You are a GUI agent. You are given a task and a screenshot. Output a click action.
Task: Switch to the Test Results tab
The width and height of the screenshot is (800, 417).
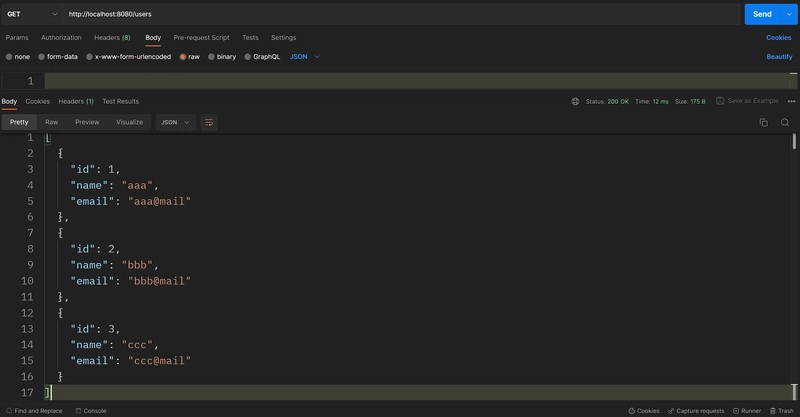120,102
